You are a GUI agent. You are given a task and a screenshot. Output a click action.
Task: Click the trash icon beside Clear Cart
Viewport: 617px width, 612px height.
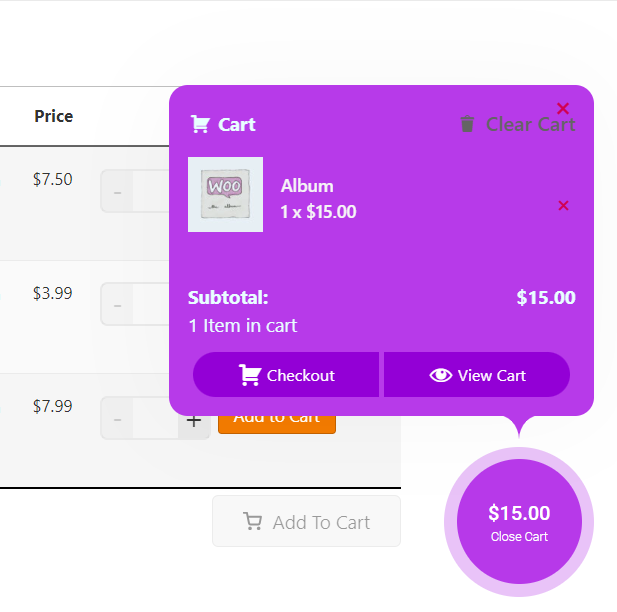[x=467, y=125]
